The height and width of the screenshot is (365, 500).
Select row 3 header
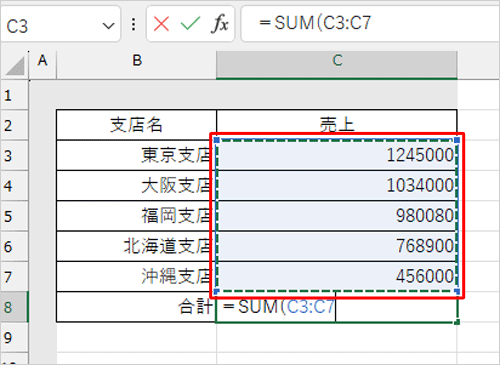point(14,155)
